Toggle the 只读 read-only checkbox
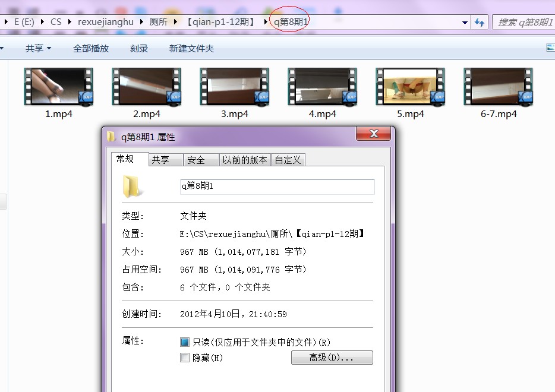The width and height of the screenshot is (555, 392). pyautogui.click(x=185, y=342)
